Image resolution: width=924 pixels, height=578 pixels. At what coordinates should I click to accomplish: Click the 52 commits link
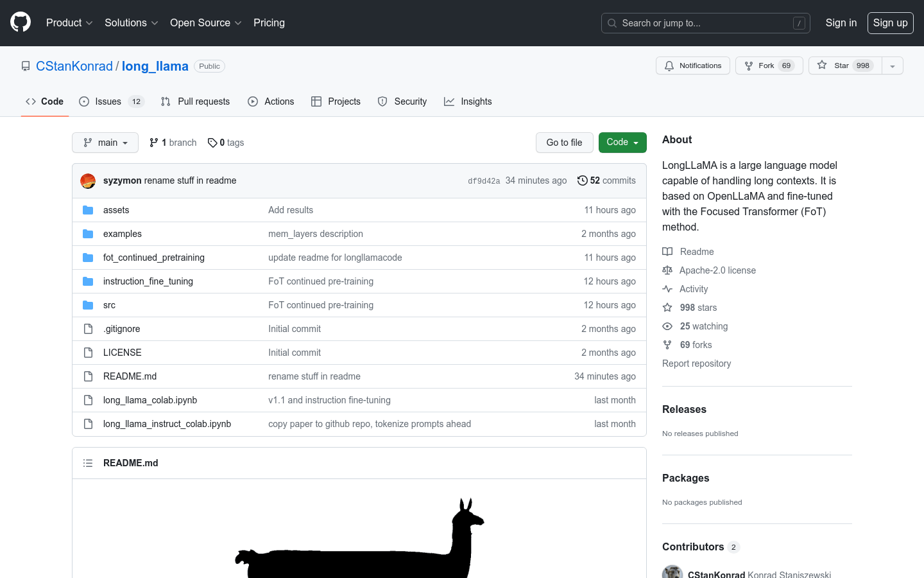606,180
